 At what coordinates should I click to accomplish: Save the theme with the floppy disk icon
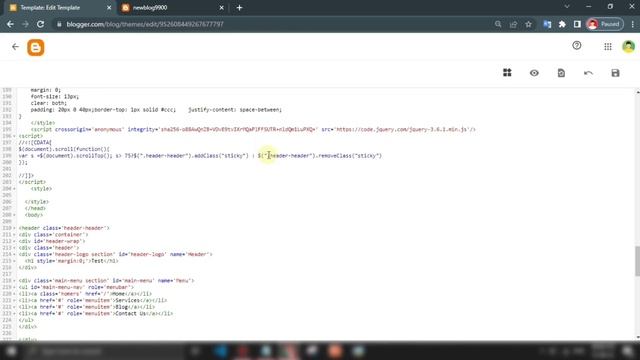tap(615, 73)
